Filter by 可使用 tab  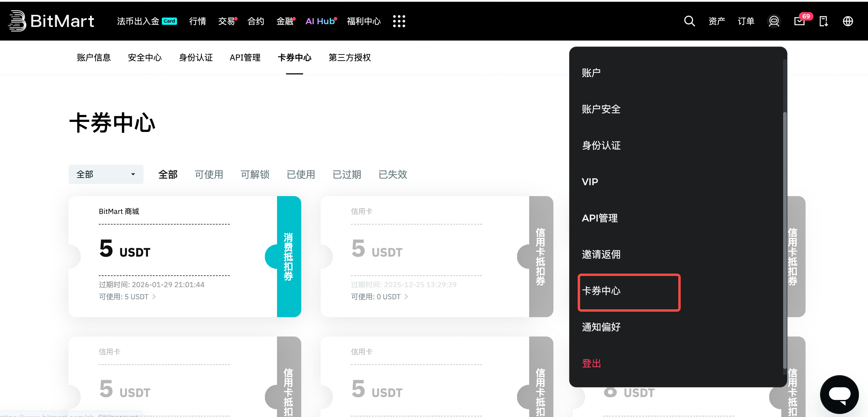pos(209,174)
